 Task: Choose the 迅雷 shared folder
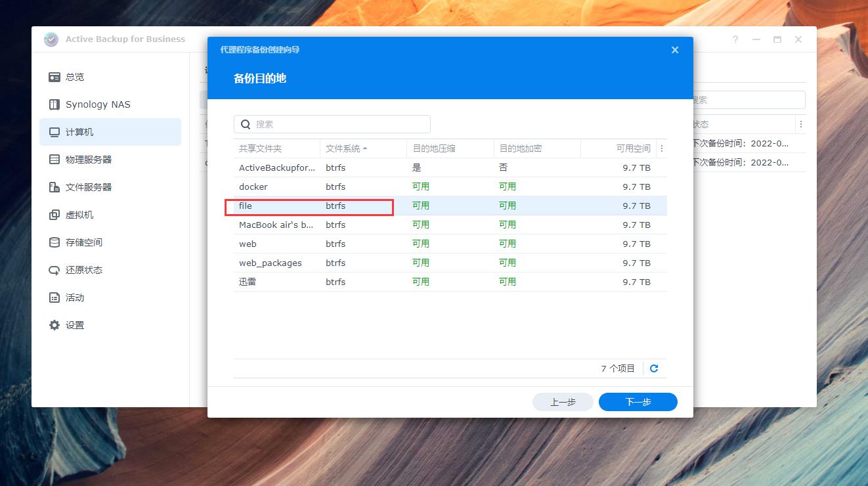click(x=450, y=282)
